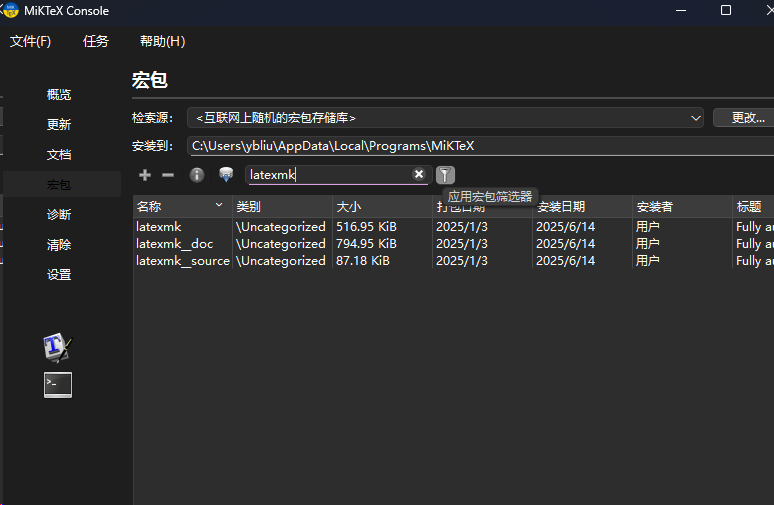774x505 pixels.
Task: Open the 文件(F) menu
Action: [x=30, y=41]
